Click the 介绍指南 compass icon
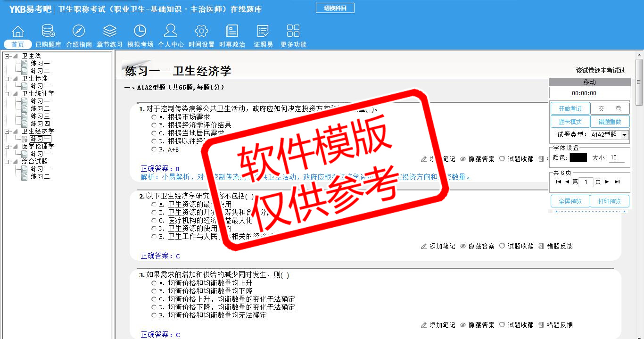Viewport: 644px width, 339px height. pos(79,32)
